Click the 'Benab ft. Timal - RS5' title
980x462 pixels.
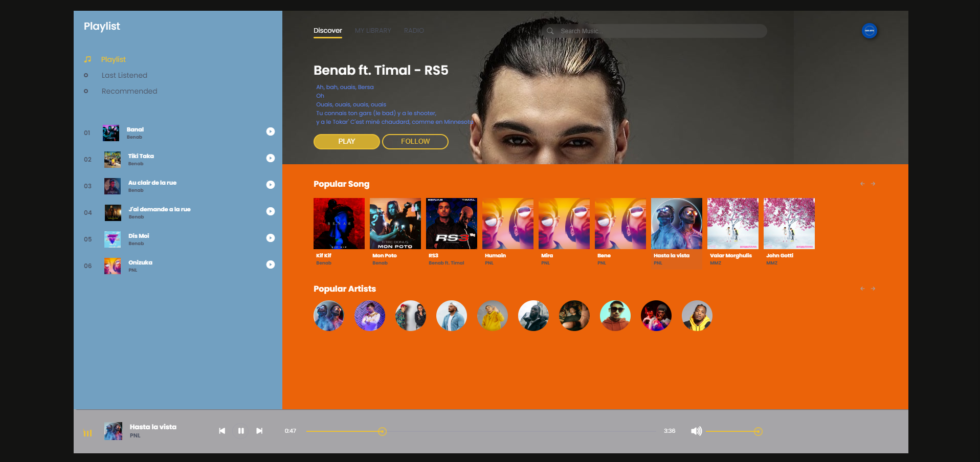(x=381, y=70)
